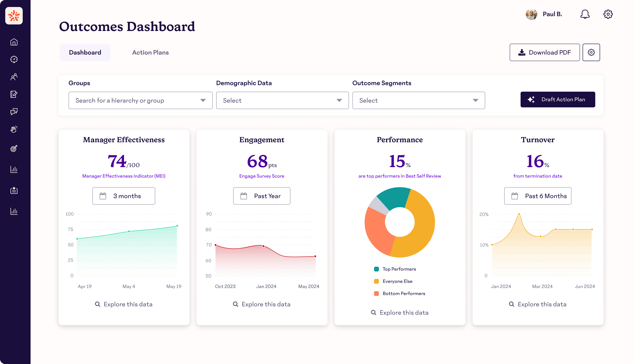The width and height of the screenshot is (635, 364).
Task: Open the account settings gear in header
Action: [608, 14]
